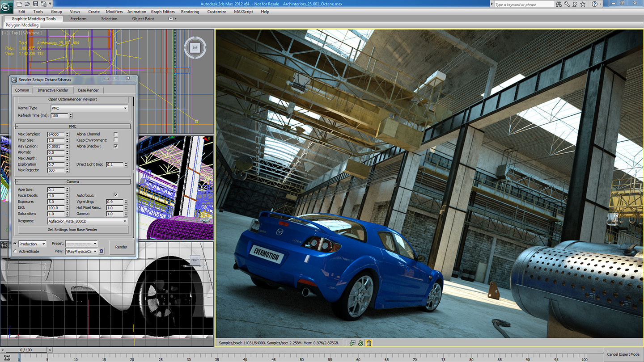Open the Response dropdown showing Agfacolor_Vista_800CD
The width and height of the screenshot is (644, 362).
(x=87, y=221)
